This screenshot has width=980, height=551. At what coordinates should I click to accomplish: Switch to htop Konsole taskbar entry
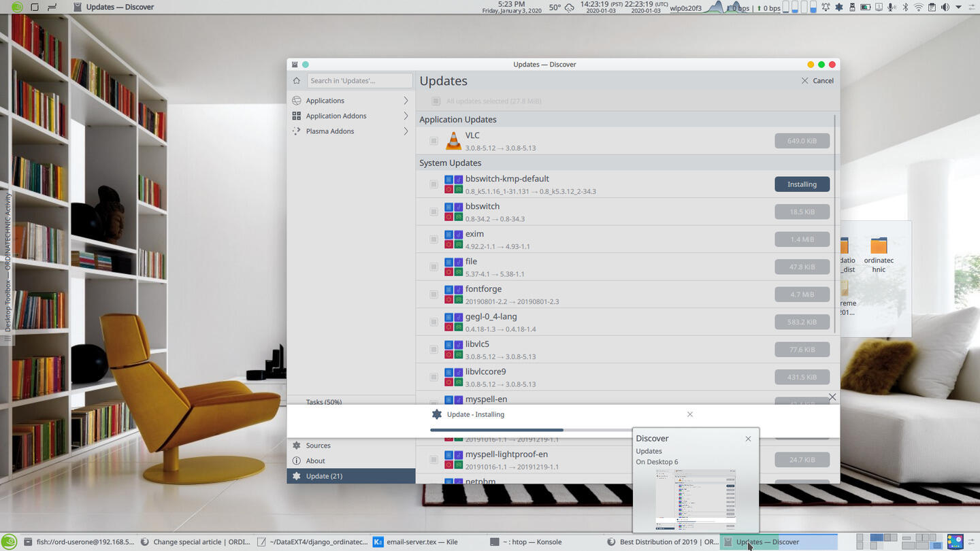(x=544, y=542)
